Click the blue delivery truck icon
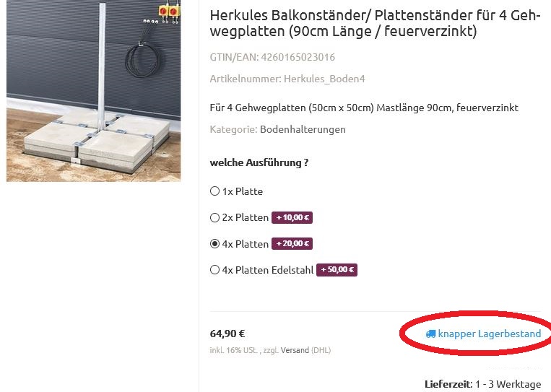The height and width of the screenshot is (392, 551). click(430, 334)
